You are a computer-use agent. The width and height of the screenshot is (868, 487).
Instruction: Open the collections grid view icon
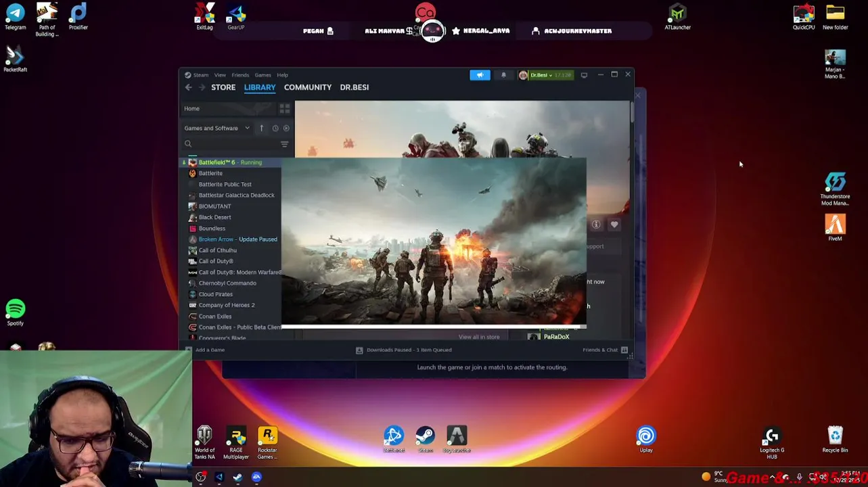pyautogui.click(x=285, y=108)
